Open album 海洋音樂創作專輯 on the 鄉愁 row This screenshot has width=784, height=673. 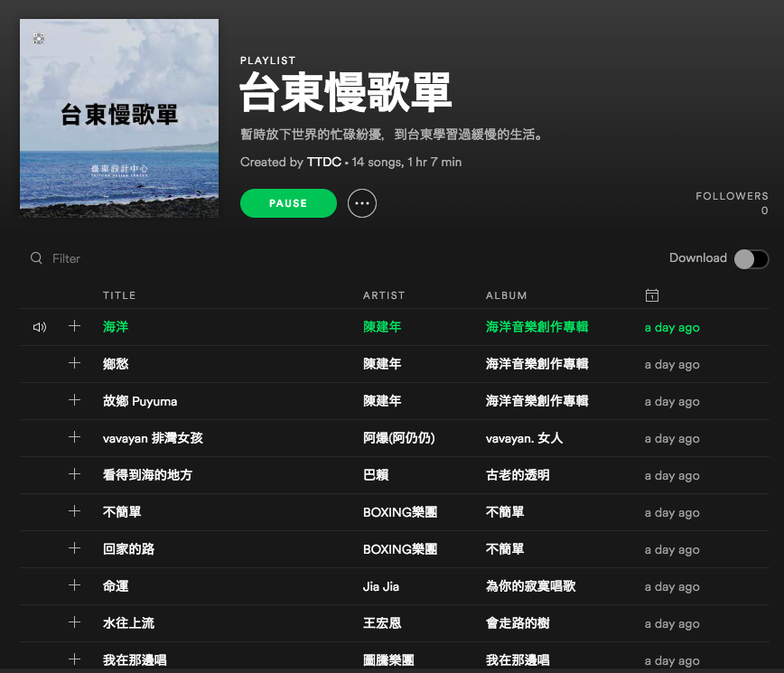pyautogui.click(x=537, y=364)
